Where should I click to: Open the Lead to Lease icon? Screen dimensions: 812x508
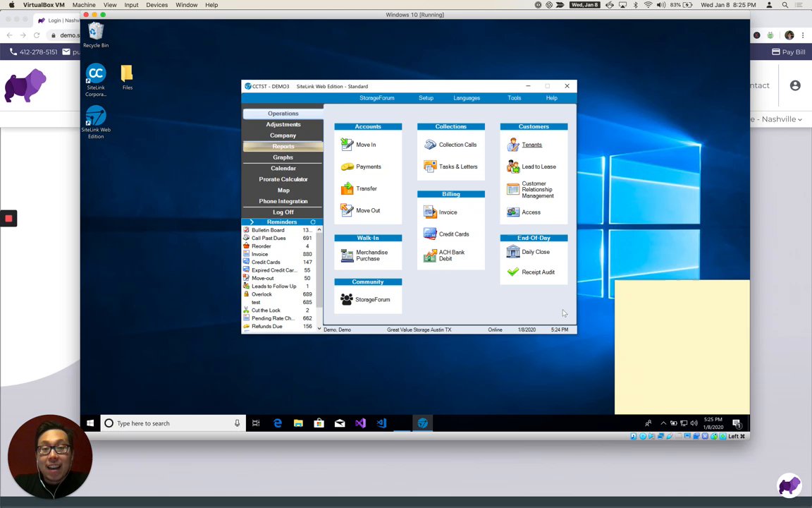click(x=512, y=166)
